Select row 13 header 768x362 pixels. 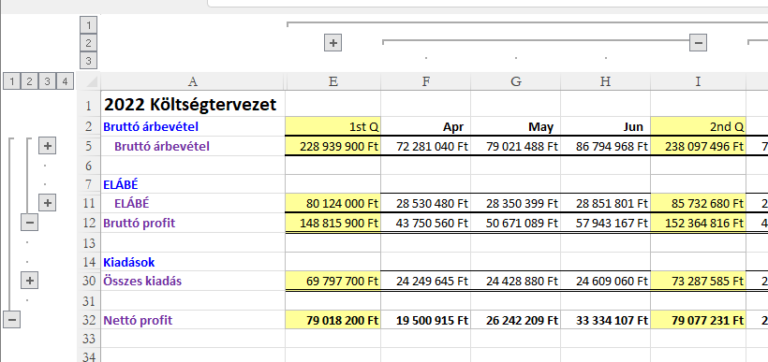(x=89, y=242)
